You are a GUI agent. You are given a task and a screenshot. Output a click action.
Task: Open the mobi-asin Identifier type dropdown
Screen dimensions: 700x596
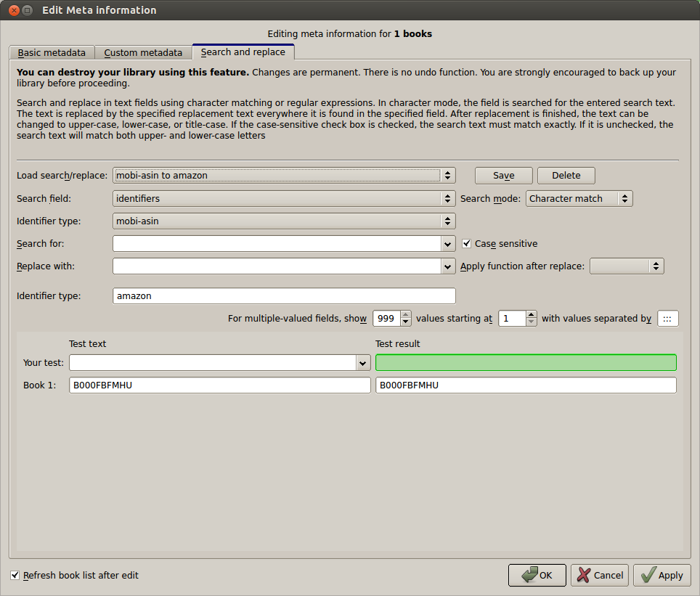point(284,221)
